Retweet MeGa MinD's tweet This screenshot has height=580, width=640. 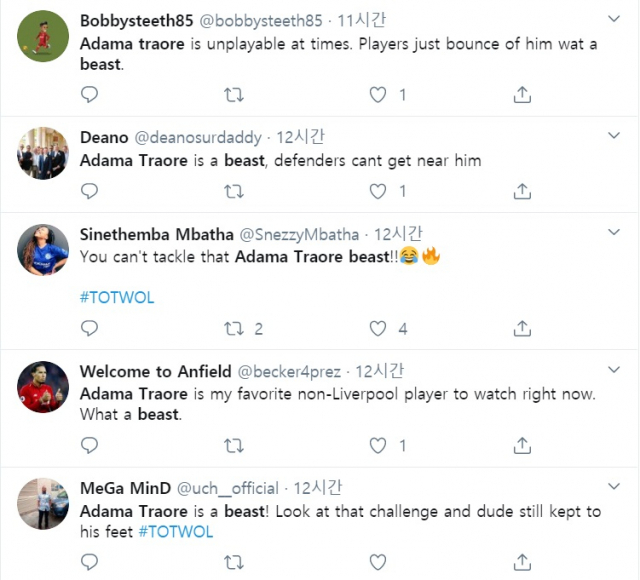coord(233,562)
